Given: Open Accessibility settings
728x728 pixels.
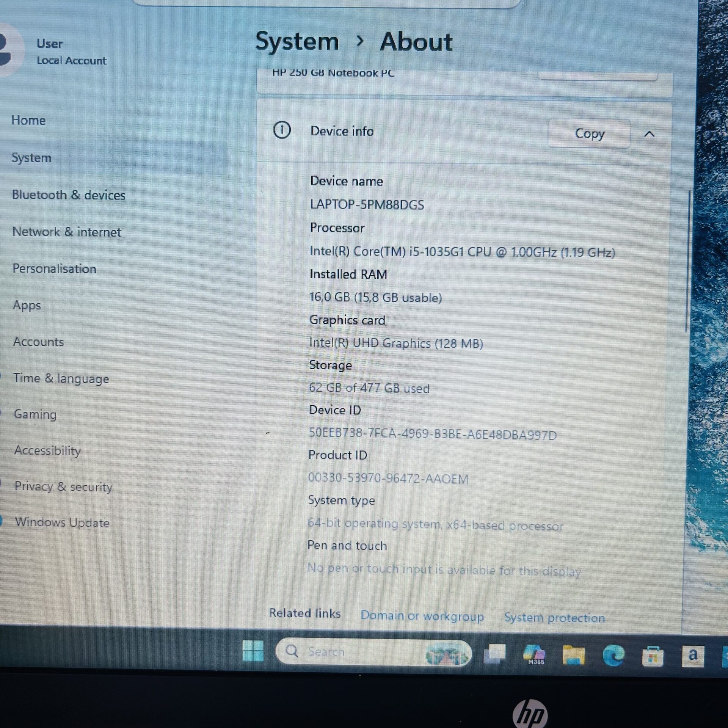Looking at the screenshot, I should tap(48, 450).
